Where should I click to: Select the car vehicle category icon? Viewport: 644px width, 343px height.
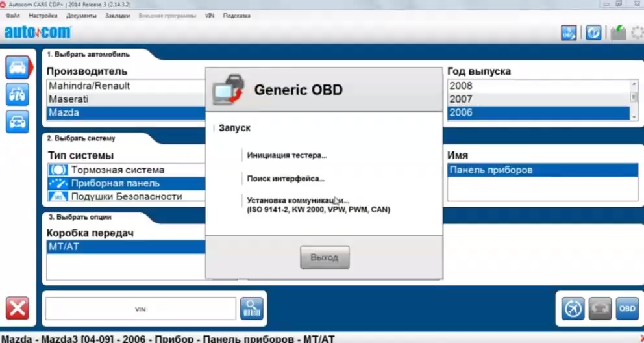[18, 68]
